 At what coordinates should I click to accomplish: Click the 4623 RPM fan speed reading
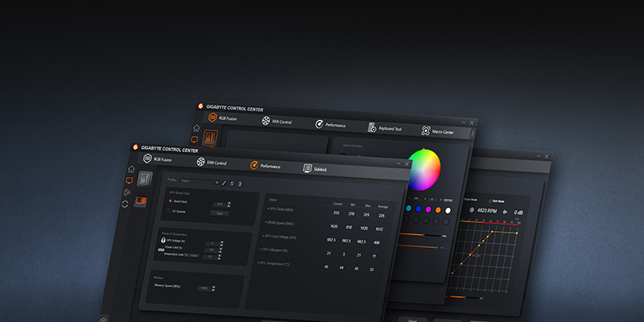[x=486, y=211]
